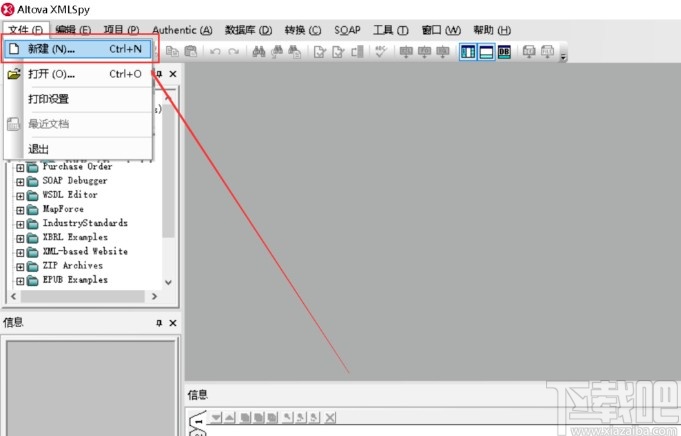Close the left 信息 panel
The width and height of the screenshot is (681, 436).
tap(173, 323)
